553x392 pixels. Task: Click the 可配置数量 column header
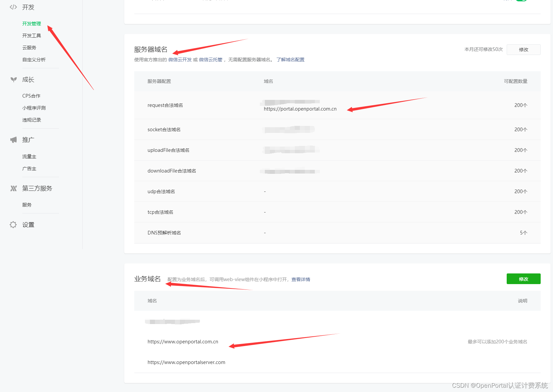(x=516, y=81)
